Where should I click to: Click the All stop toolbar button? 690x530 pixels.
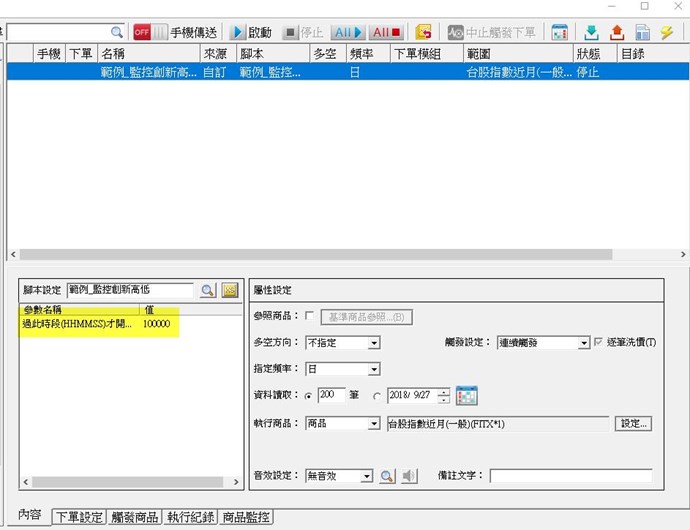click(x=387, y=32)
